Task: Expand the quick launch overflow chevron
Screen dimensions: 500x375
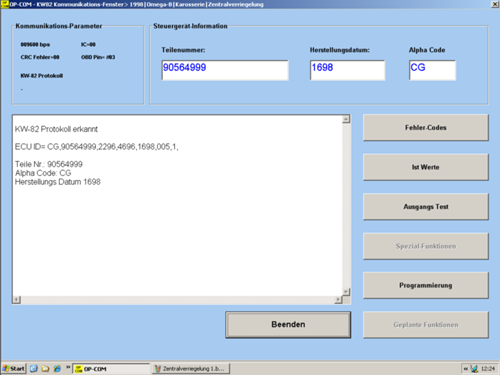Action: click(x=68, y=367)
